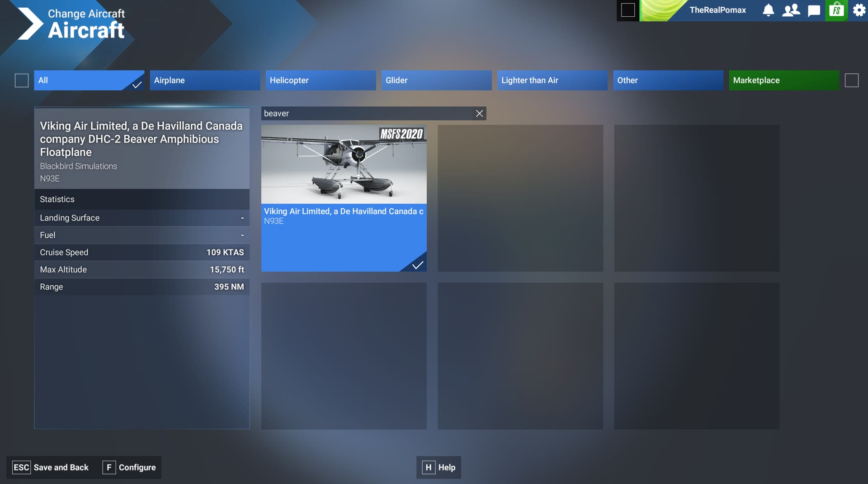Select the Helicopter filter tab
The height and width of the screenshot is (484, 868).
point(321,80)
